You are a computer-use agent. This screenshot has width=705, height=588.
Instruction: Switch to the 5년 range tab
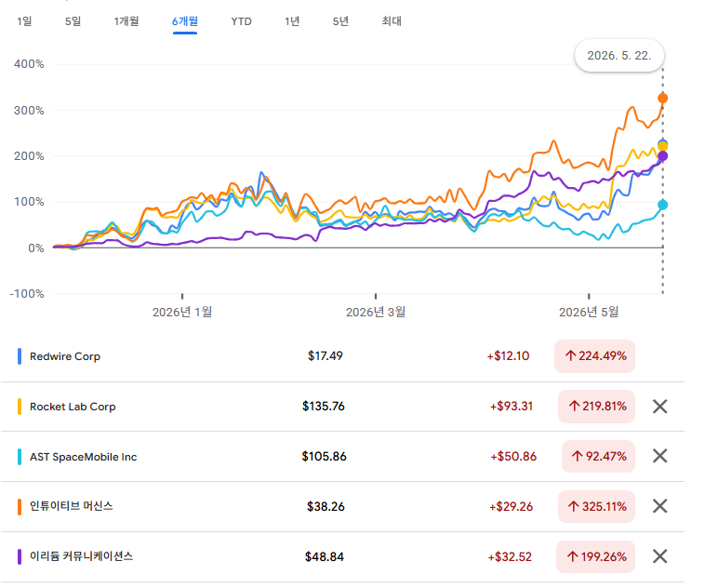[340, 21]
